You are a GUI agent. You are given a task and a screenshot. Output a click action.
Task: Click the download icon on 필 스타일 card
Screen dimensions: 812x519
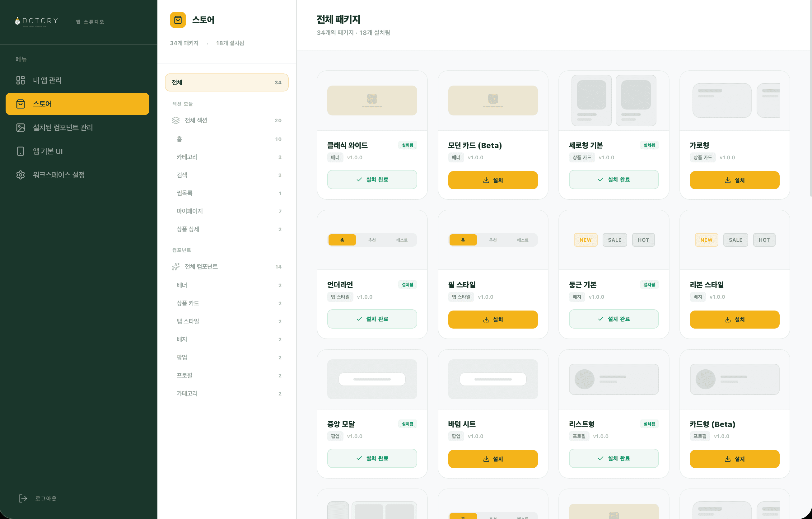pyautogui.click(x=486, y=319)
